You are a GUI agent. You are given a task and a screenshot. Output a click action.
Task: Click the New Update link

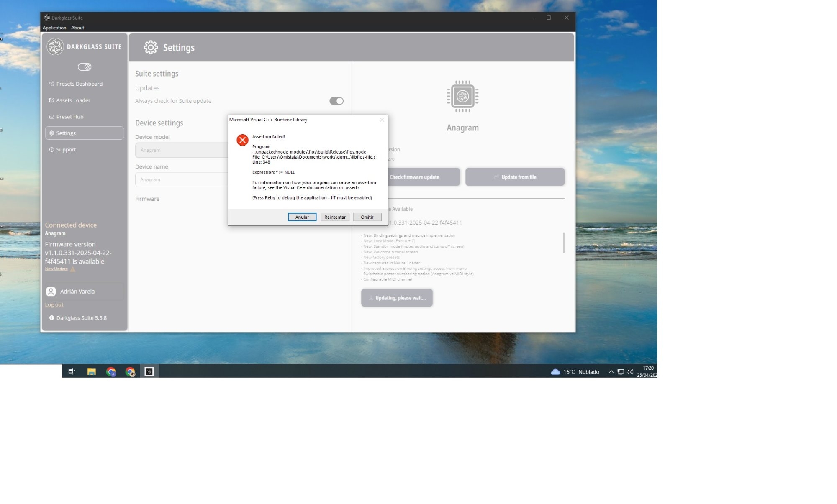pyautogui.click(x=56, y=269)
